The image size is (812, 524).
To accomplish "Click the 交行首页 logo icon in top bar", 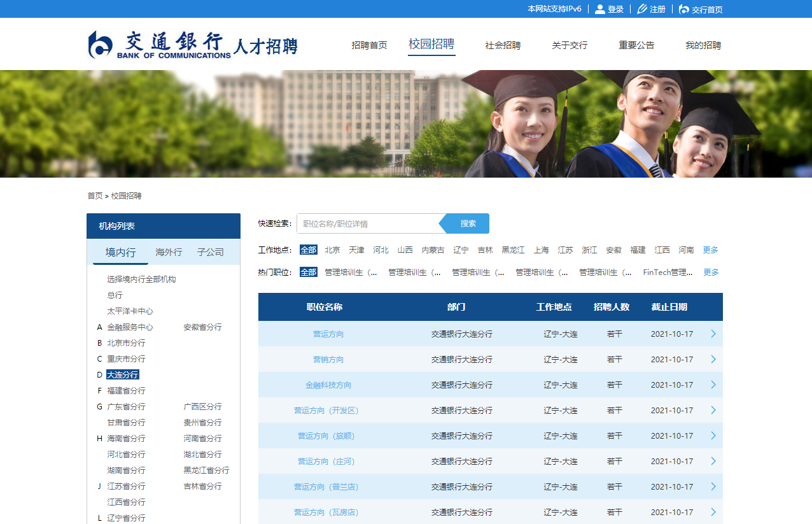I will tap(684, 9).
